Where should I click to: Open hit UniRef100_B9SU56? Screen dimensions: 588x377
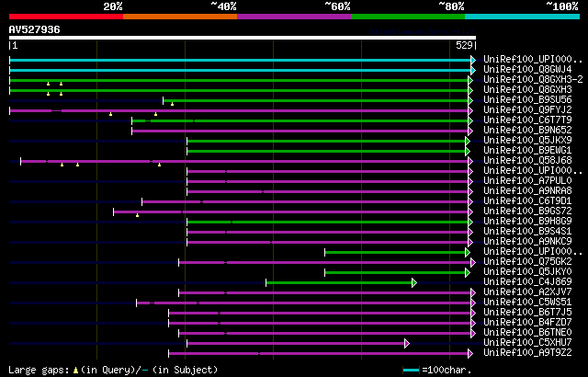[x=527, y=100]
